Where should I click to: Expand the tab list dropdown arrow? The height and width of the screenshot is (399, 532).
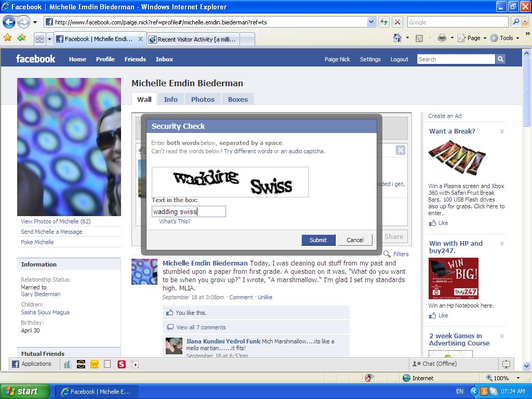tap(49, 39)
